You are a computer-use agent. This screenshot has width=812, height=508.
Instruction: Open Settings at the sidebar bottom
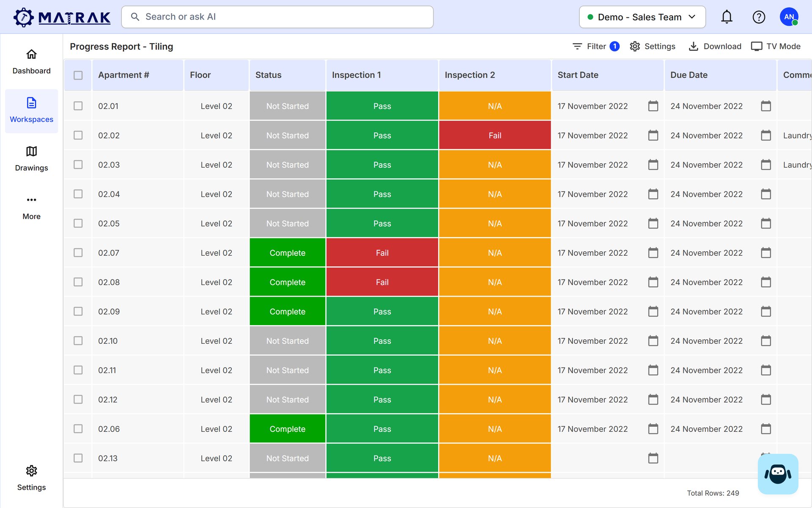coord(31,478)
